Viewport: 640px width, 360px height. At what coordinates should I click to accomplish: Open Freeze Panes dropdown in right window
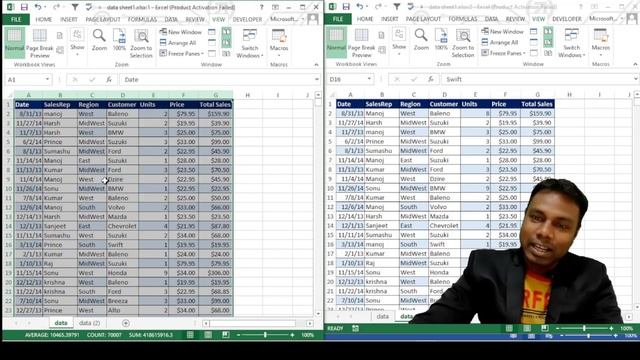[x=504, y=53]
